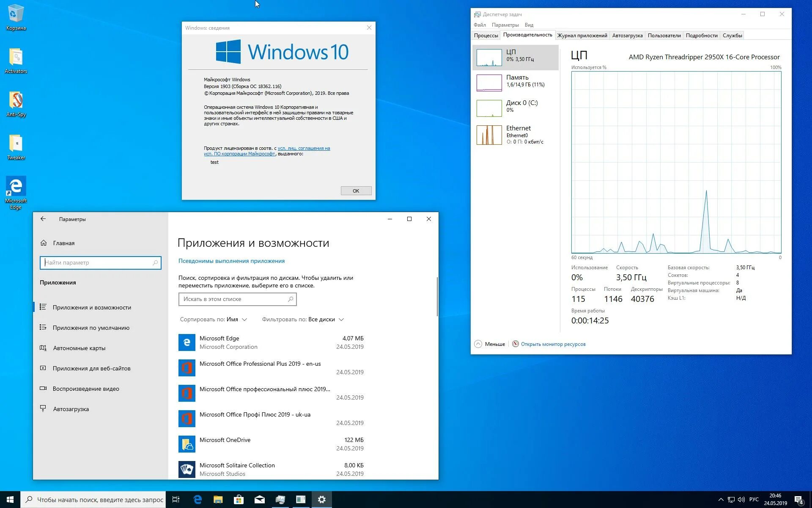Select Microsoft OneDrive 122 МБ list entry
Image resolution: width=812 pixels, height=508 pixels.
(x=271, y=444)
